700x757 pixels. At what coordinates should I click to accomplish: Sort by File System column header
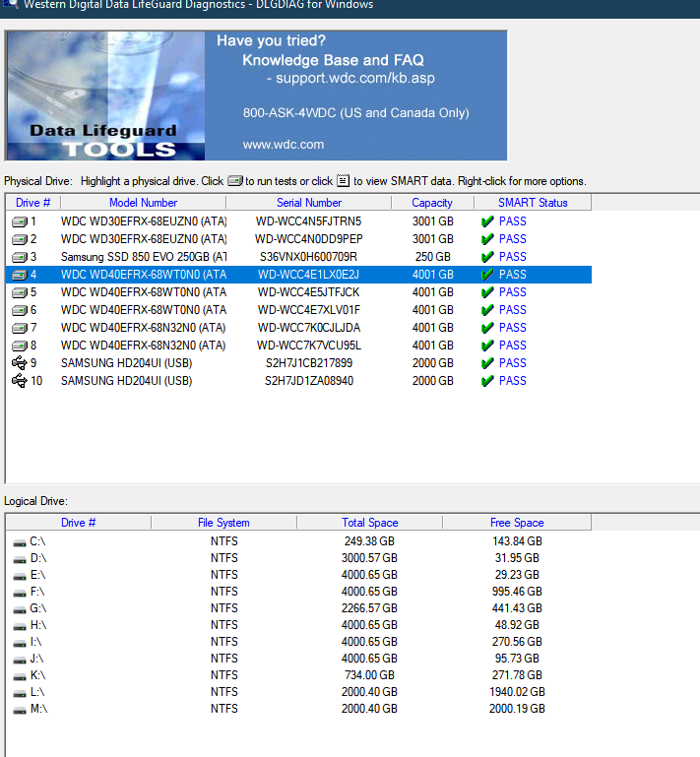pos(223,523)
